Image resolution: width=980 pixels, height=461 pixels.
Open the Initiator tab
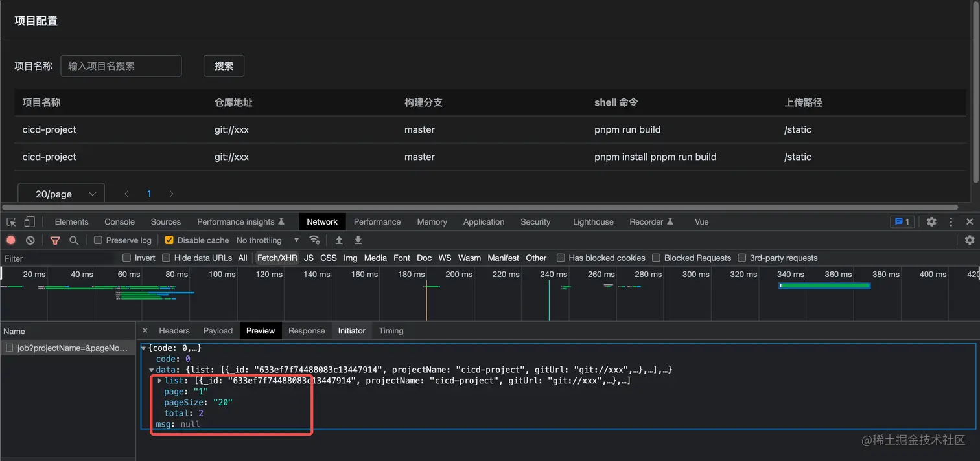(x=352, y=330)
